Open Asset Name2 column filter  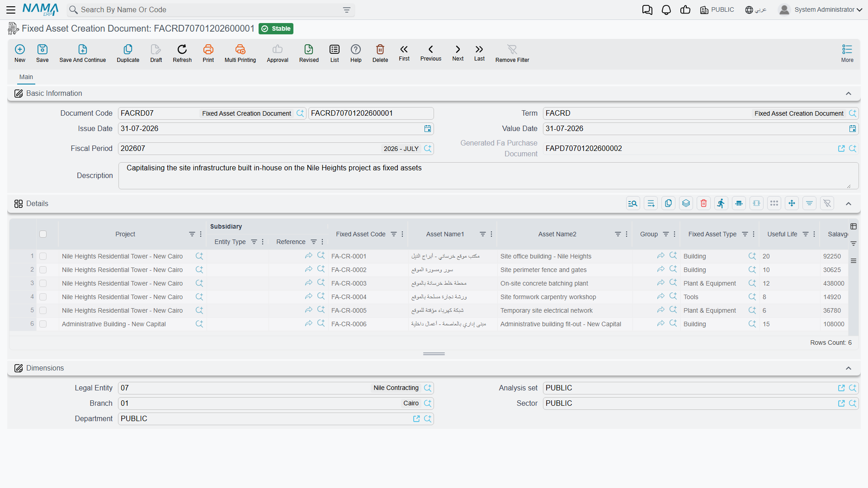pyautogui.click(x=618, y=234)
